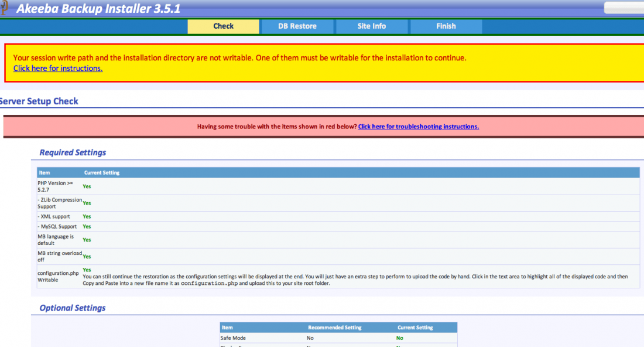Click Safe Mode current setting No in green
The height and width of the screenshot is (347, 644).
point(400,338)
